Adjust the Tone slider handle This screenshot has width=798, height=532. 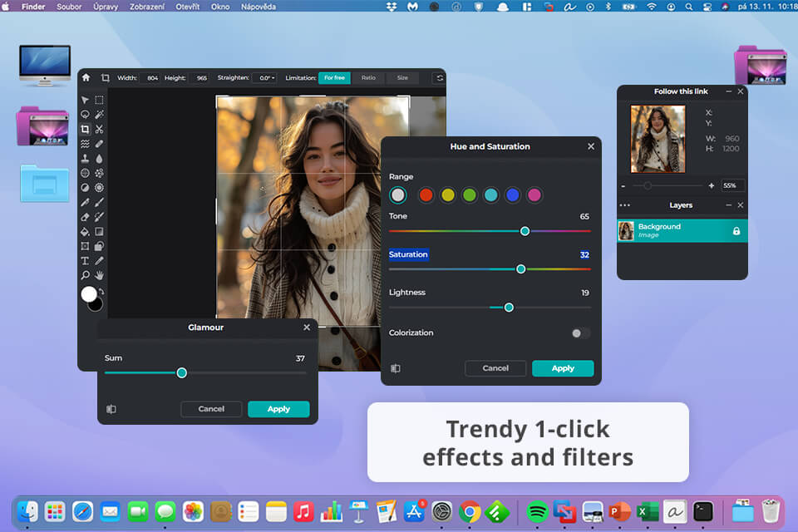[525, 231]
